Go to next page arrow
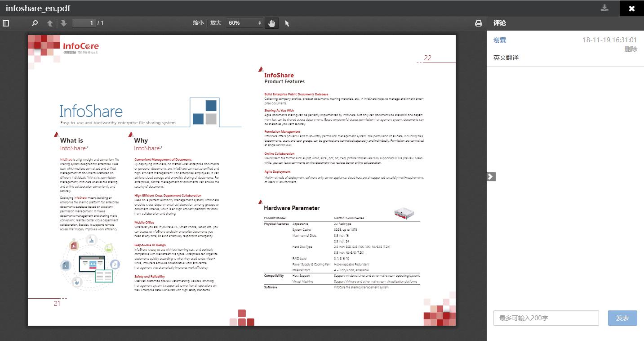This screenshot has width=644, height=341. tap(64, 23)
